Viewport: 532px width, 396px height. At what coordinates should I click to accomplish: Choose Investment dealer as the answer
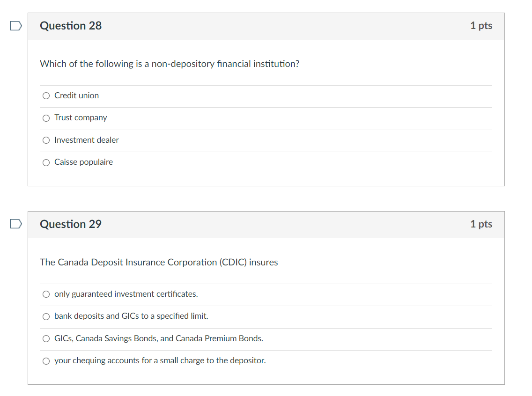(46, 140)
